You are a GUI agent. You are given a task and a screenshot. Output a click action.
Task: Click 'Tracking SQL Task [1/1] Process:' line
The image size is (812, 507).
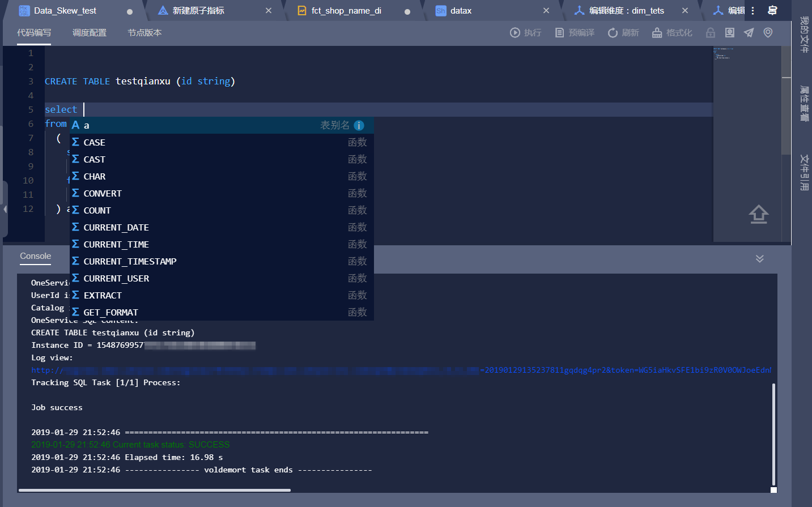pyautogui.click(x=106, y=382)
